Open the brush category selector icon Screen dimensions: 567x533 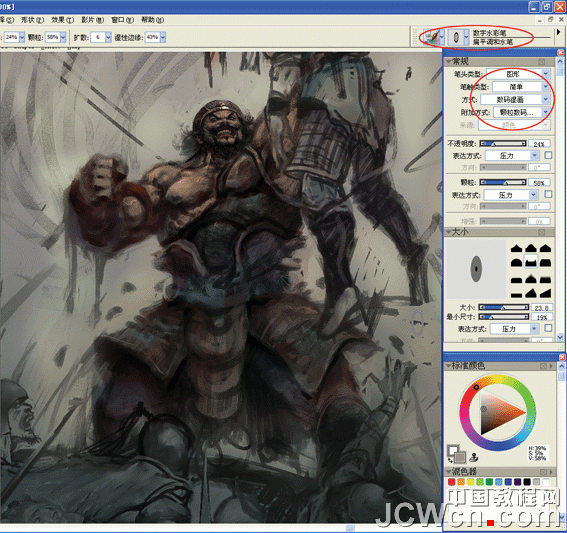point(434,37)
